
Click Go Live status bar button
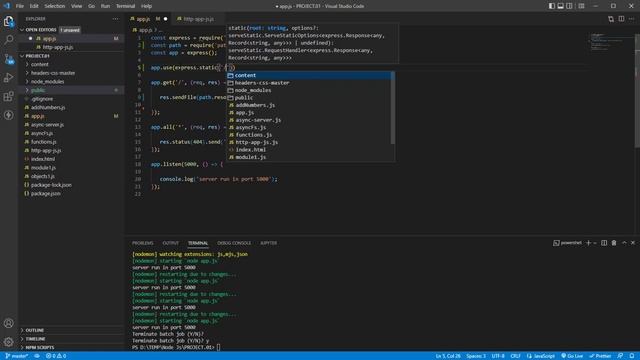[572, 356]
